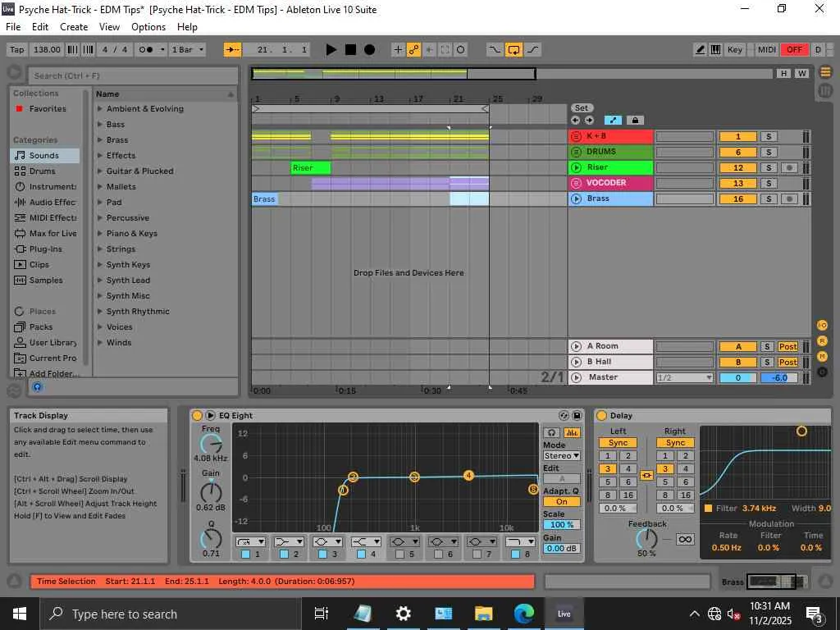
Task: Open MIDI Map Mode
Action: tap(767, 50)
